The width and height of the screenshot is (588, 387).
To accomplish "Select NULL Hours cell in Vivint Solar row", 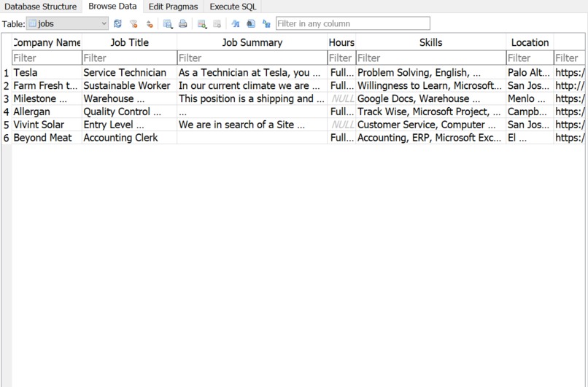I will click(341, 125).
